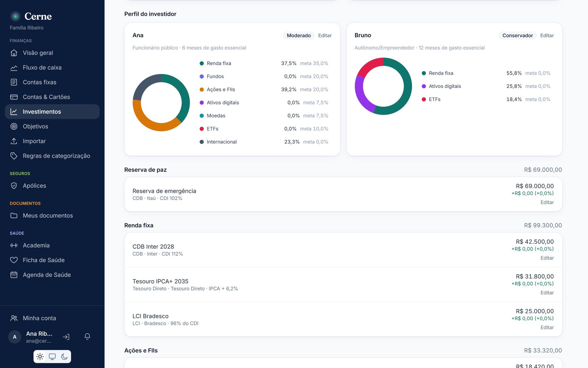Click the Importar upload icon
The image size is (588, 368).
pyautogui.click(x=14, y=141)
